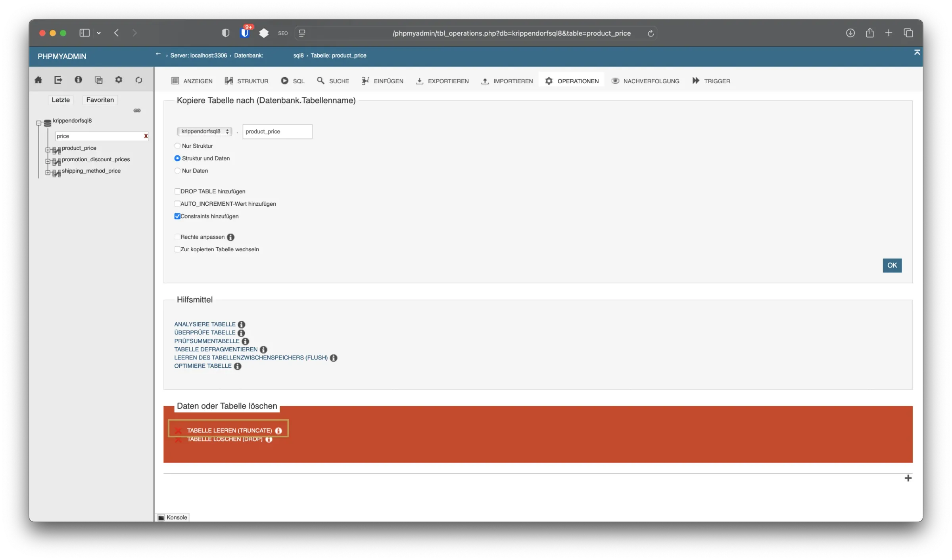Click info icon next to Rechte anpassen
Screen dimensions: 952x560
tap(230, 237)
